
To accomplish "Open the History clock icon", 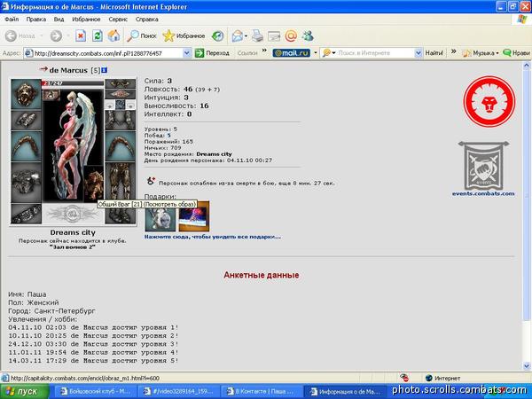I will click(217, 35).
